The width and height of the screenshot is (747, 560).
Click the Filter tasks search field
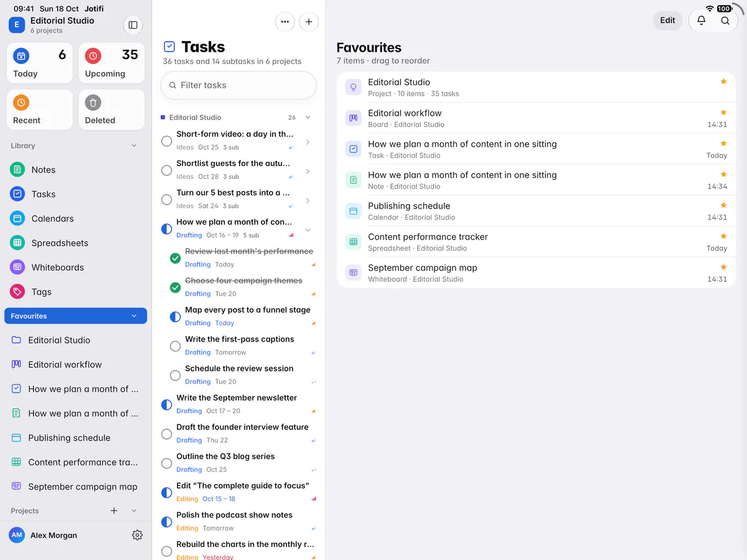click(x=238, y=85)
